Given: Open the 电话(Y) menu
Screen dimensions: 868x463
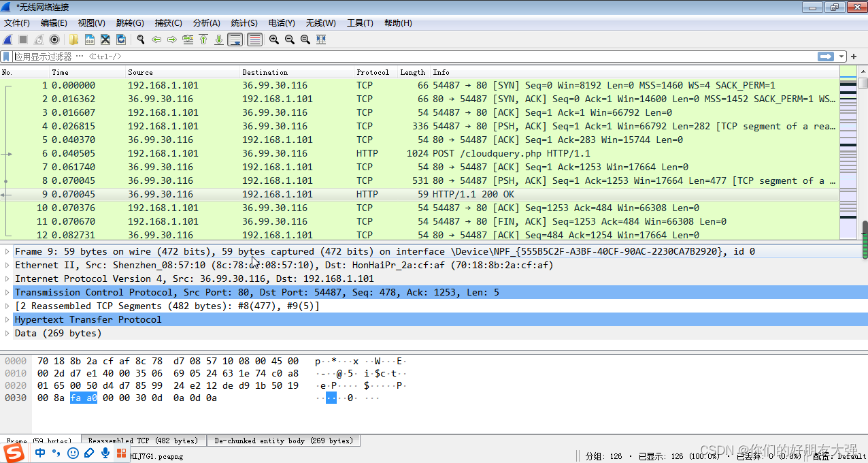Looking at the screenshot, I should pyautogui.click(x=282, y=23).
